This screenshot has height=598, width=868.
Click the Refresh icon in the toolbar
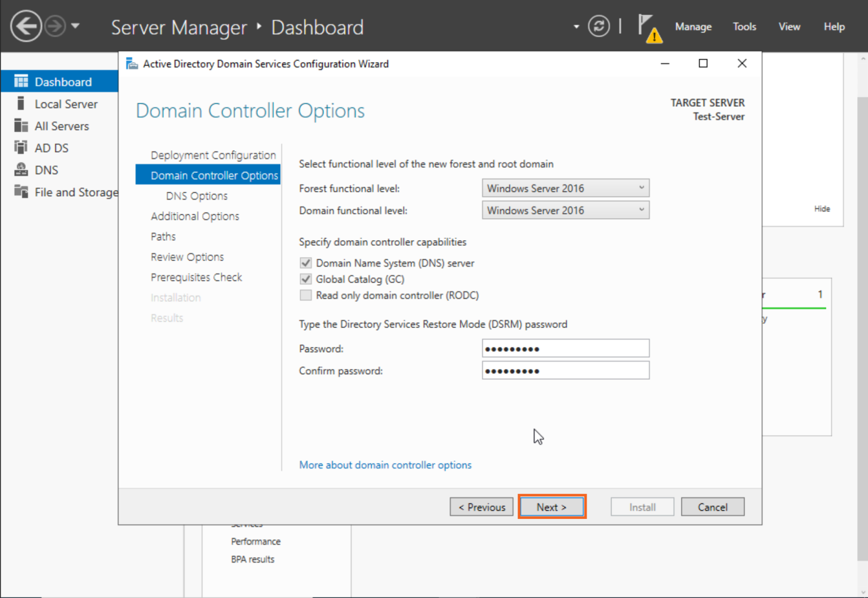[x=598, y=26]
